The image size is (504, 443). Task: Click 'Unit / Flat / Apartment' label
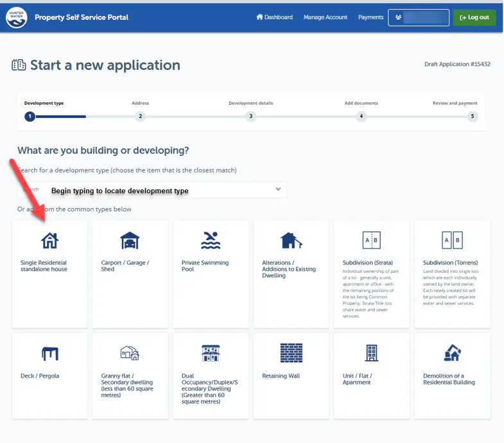coord(357,379)
